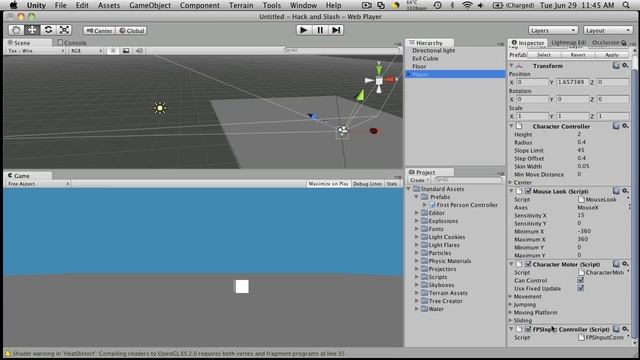Viewport: 640px width, 360px height.
Task: Open Character Controller gear menu
Action: tap(625, 126)
